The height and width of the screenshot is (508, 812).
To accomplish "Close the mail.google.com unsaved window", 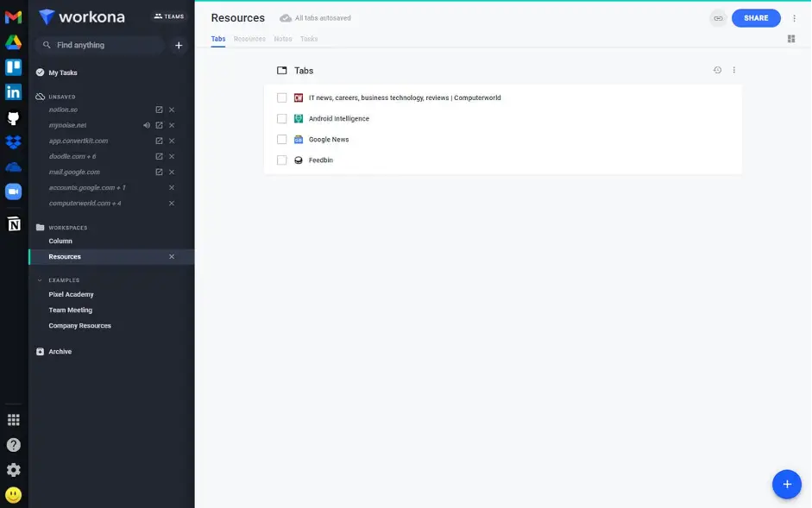I will click(172, 172).
